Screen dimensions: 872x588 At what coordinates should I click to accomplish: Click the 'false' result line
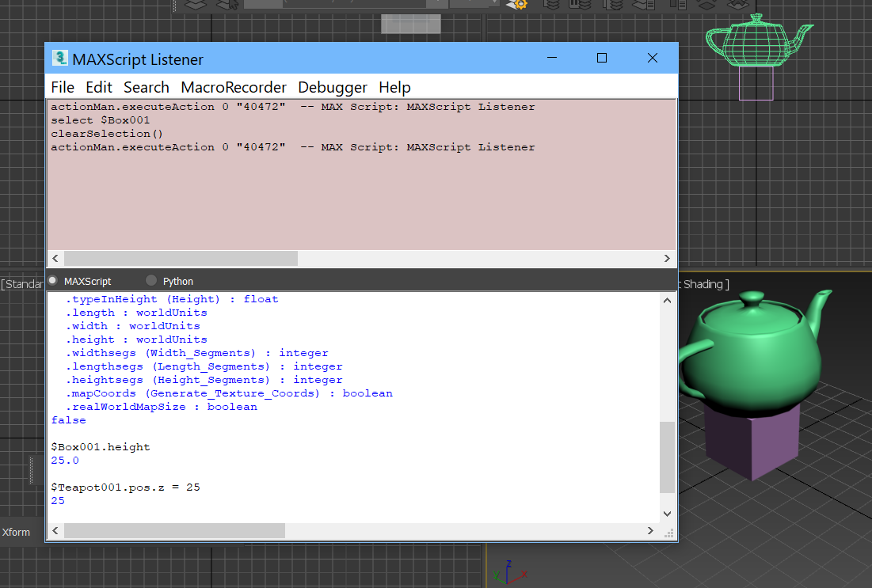[68, 420]
